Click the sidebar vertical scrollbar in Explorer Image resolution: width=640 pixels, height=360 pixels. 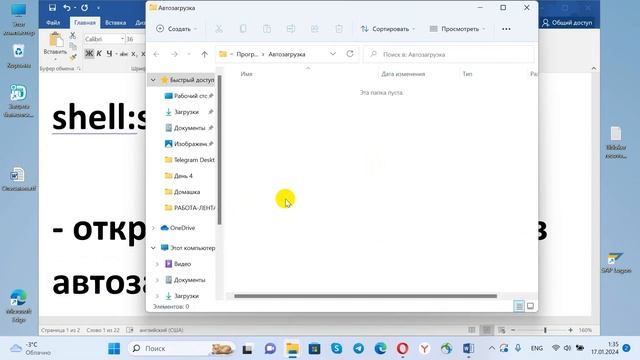[220, 150]
